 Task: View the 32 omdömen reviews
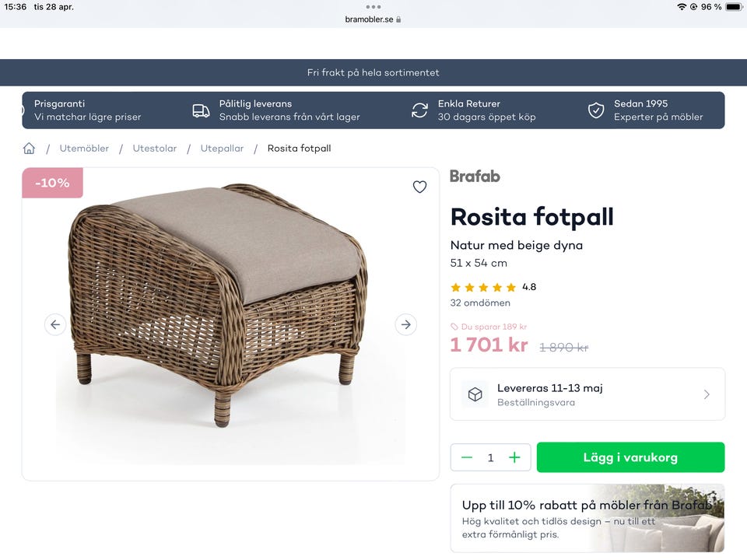(x=480, y=303)
